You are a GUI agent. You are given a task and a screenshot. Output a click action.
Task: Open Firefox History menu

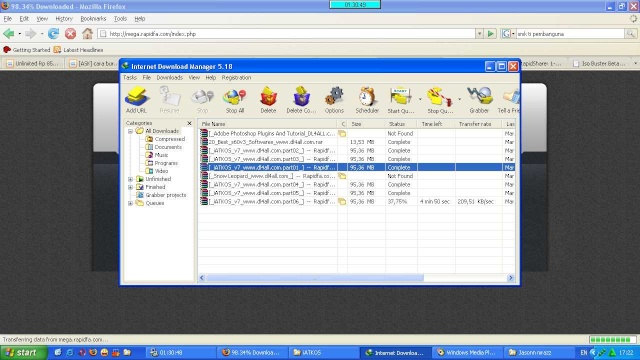point(64,19)
